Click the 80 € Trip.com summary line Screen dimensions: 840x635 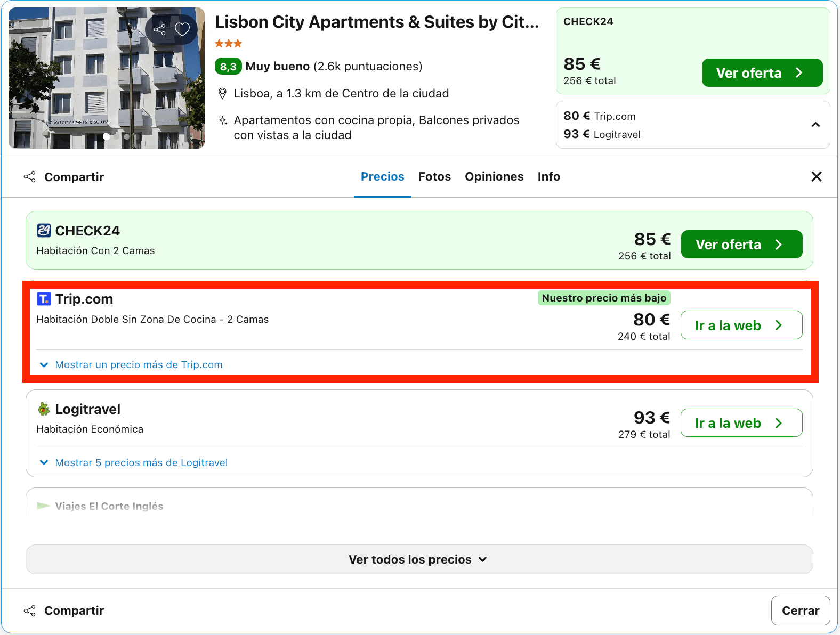coord(600,116)
